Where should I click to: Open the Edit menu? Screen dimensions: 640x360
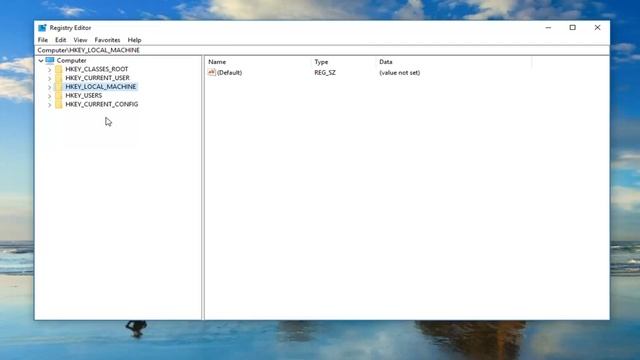(x=60, y=40)
